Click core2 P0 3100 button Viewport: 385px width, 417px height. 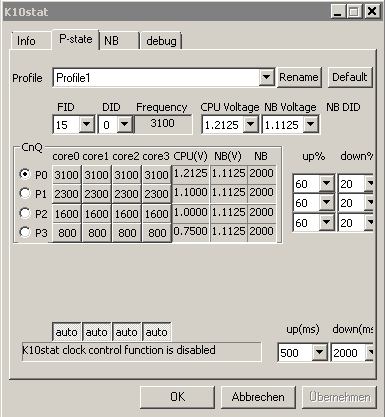point(127,175)
